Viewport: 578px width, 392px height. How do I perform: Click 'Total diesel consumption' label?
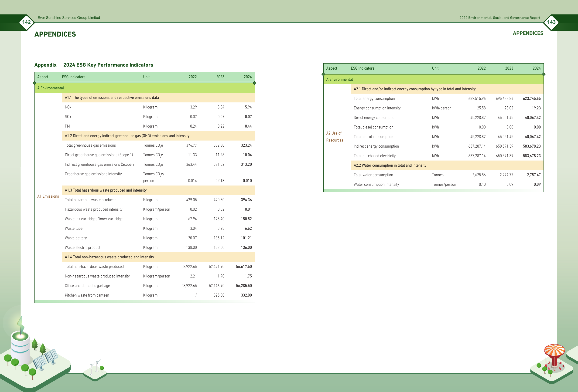tap(373, 127)
